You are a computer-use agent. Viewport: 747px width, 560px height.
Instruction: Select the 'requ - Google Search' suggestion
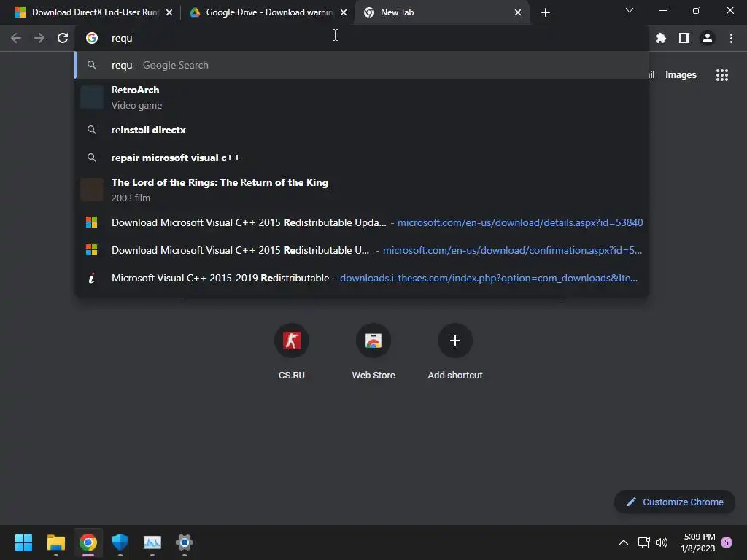coord(362,65)
